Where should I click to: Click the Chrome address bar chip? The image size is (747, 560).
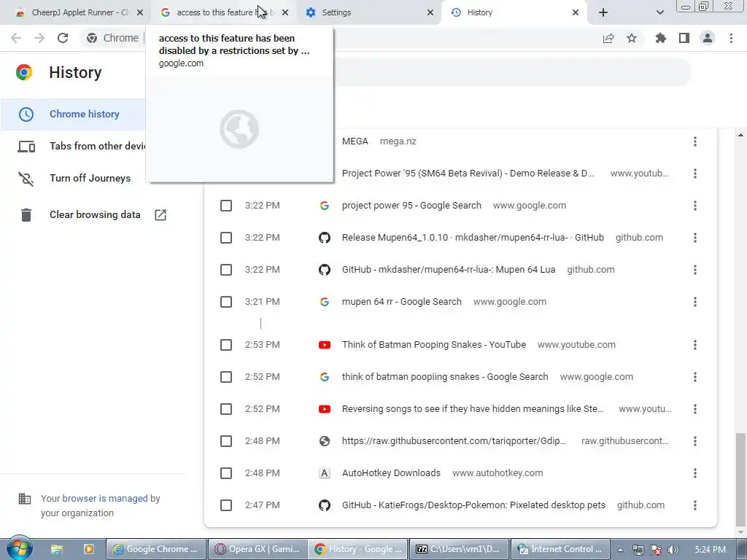coord(113,38)
